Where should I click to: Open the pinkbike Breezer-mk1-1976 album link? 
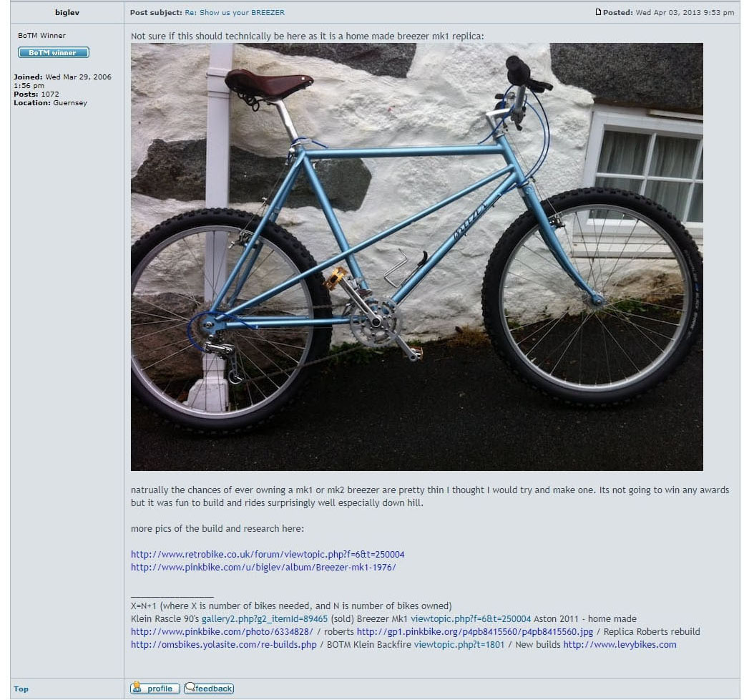pos(263,567)
